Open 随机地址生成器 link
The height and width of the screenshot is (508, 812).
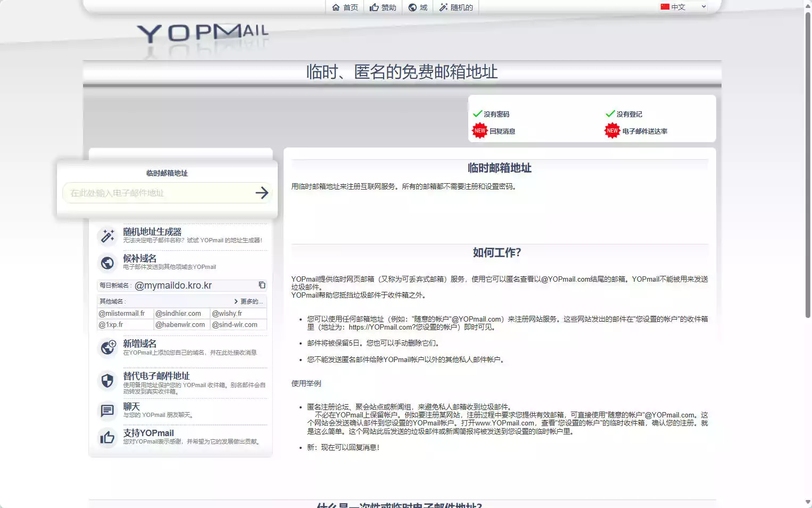pyautogui.click(x=152, y=232)
